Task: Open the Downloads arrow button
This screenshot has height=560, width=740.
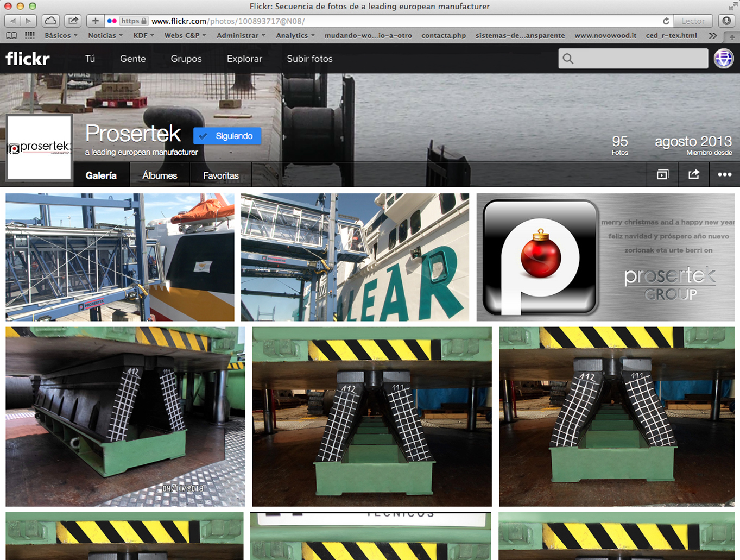Action: [x=726, y=21]
